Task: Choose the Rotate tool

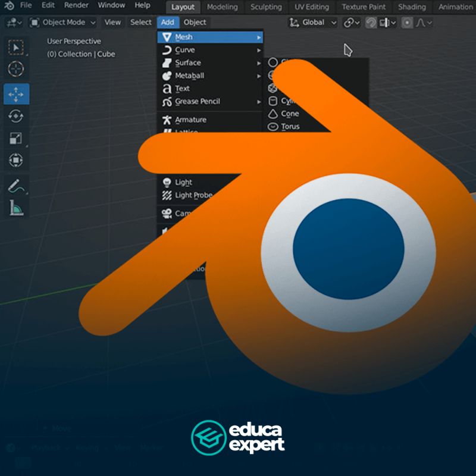Action: point(16,117)
